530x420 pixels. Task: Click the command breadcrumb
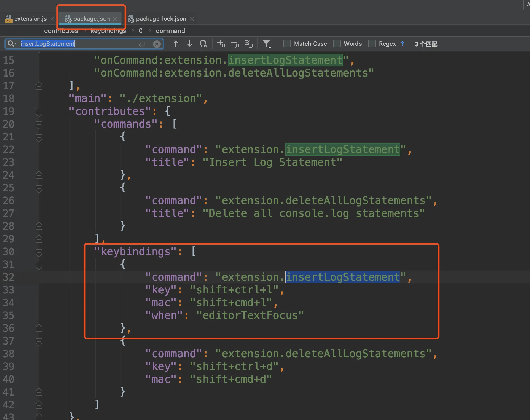170,31
